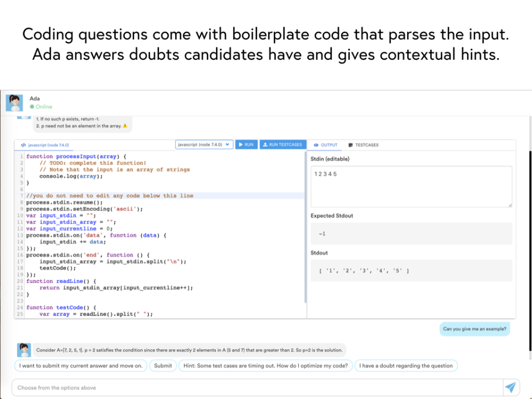Image resolution: width=532 pixels, height=399 pixels.
Task: Select the hint about test cases timing out
Action: pyautogui.click(x=265, y=366)
